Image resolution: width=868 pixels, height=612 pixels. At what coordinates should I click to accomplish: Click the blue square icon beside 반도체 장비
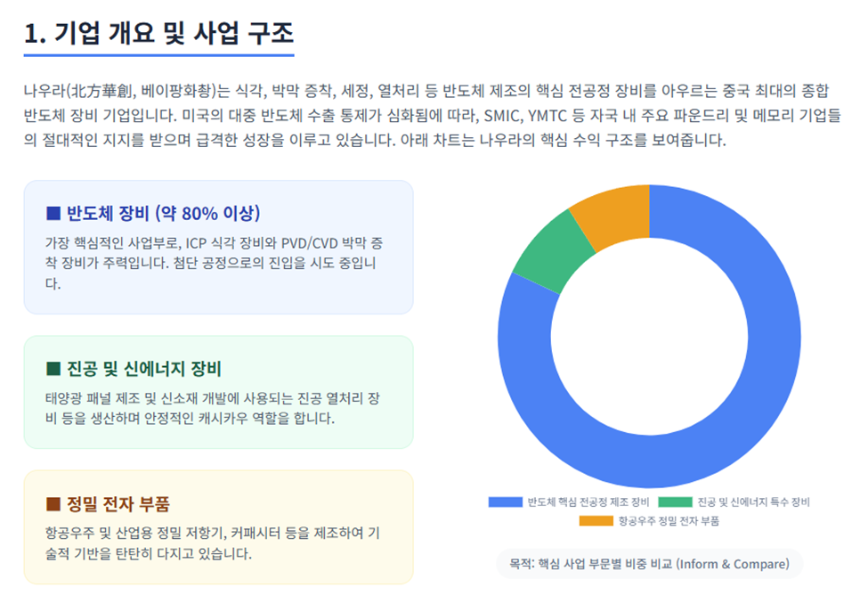coord(53,213)
